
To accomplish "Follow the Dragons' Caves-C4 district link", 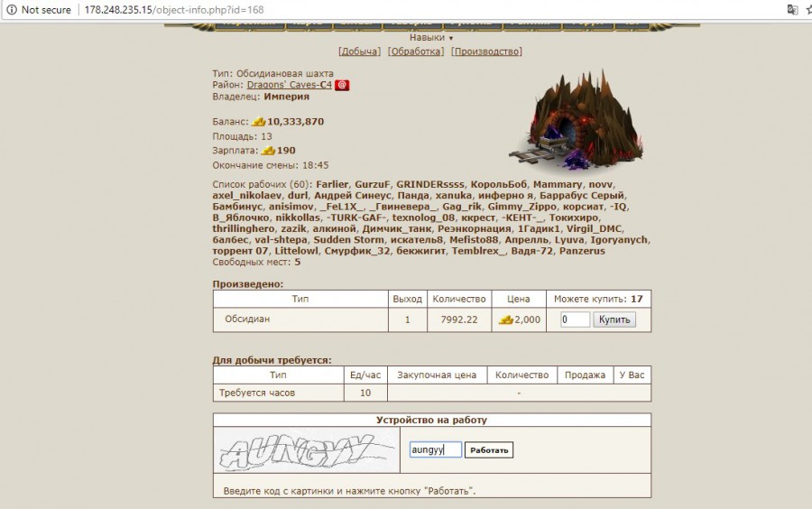I will coord(289,85).
